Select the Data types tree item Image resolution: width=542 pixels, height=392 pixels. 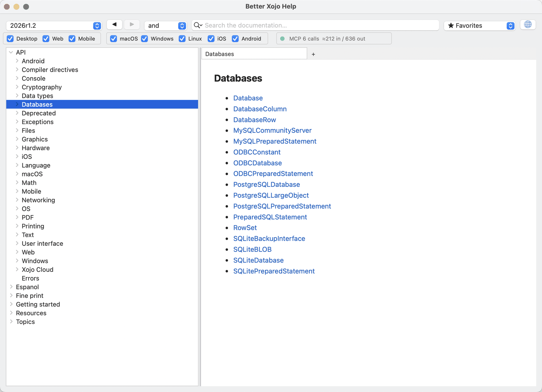pyautogui.click(x=102, y=96)
